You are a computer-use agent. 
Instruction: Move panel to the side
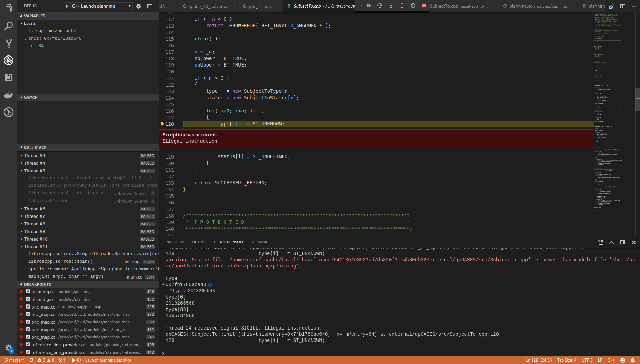(623, 242)
